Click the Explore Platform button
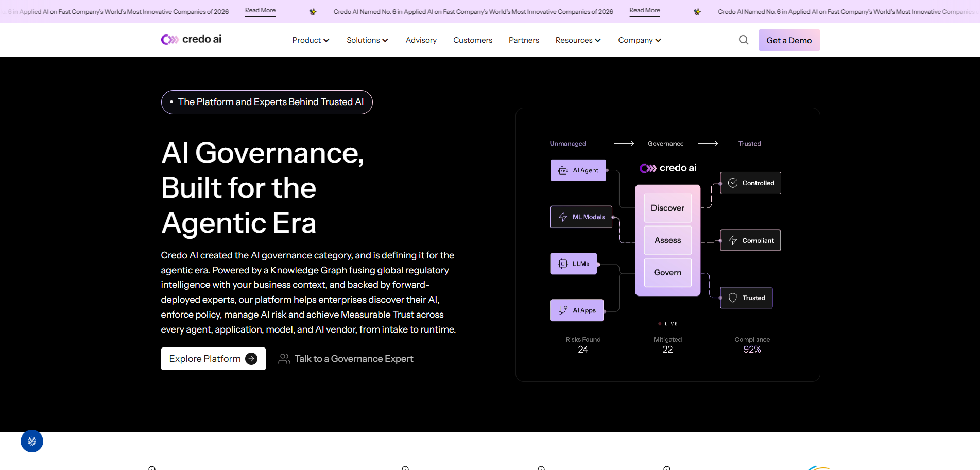This screenshot has height=470, width=980. pyautogui.click(x=213, y=359)
